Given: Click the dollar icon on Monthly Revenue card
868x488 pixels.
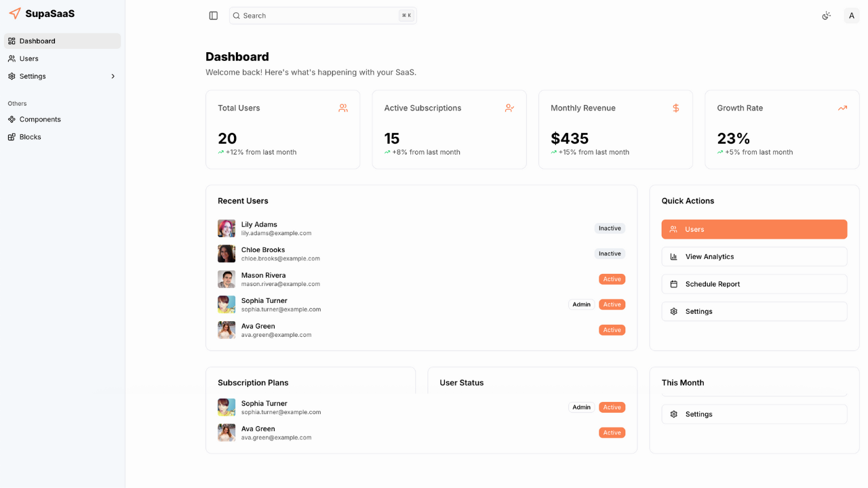Looking at the screenshot, I should coord(675,108).
